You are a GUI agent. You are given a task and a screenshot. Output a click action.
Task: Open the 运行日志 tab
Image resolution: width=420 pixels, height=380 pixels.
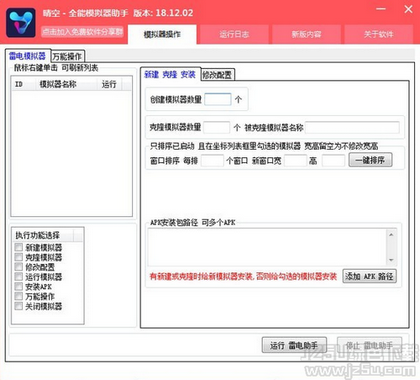234,34
